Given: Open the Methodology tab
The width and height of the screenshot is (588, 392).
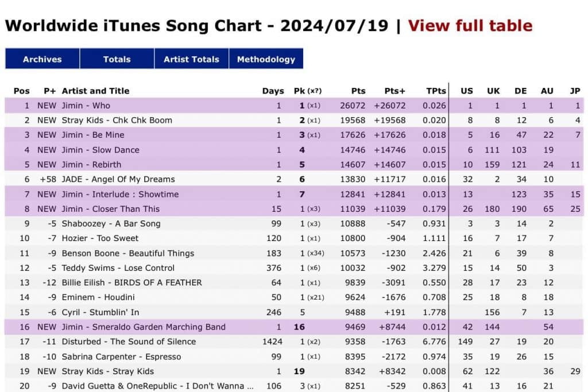Looking at the screenshot, I should [x=266, y=59].
